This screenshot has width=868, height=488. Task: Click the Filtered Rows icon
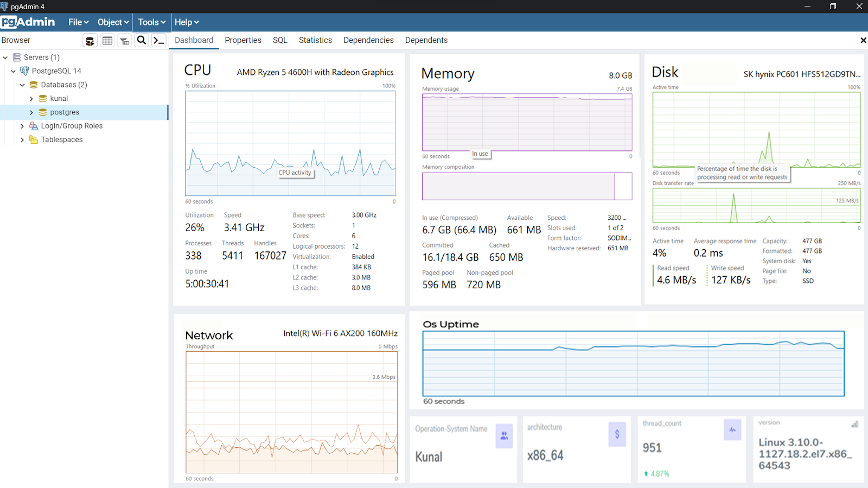125,41
